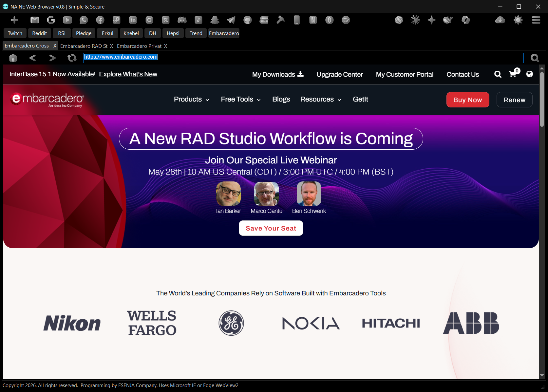Open the Spotify shortcut icon
Image resolution: width=548 pixels, height=392 pixels.
click(x=346, y=20)
